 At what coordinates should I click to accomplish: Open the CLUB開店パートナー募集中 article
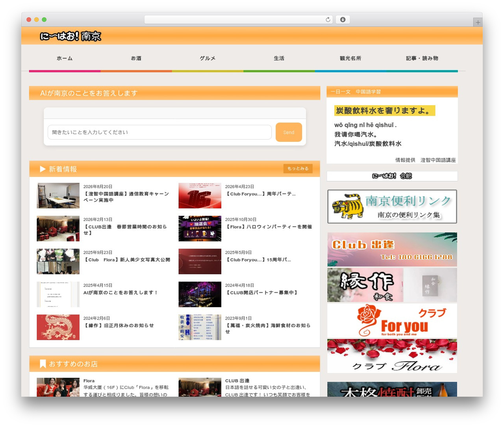coord(262,293)
